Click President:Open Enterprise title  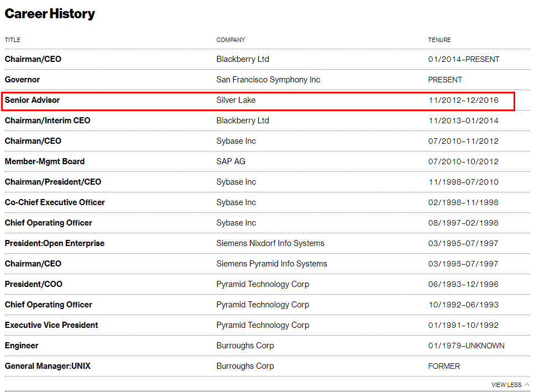(x=55, y=243)
